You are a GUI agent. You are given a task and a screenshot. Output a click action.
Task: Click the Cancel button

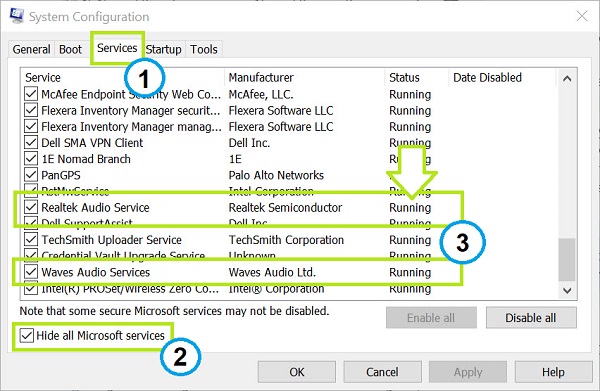[382, 372]
